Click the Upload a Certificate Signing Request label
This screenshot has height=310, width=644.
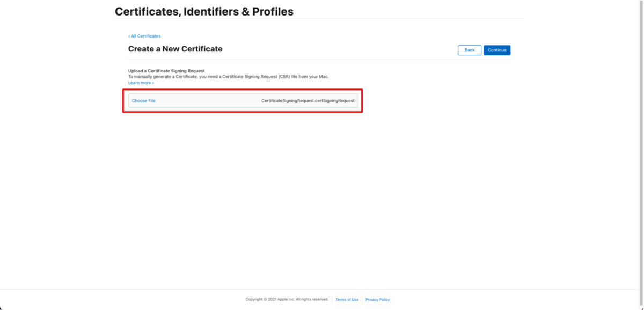tap(166, 71)
